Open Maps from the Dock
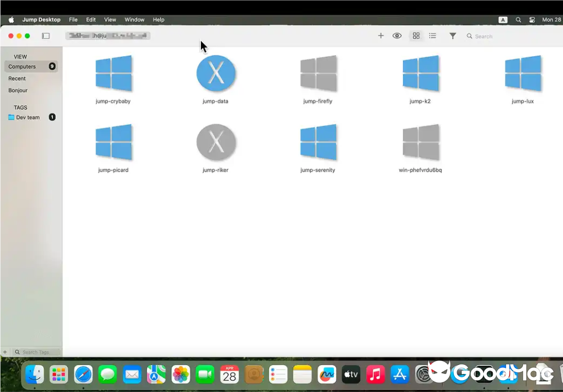The width and height of the screenshot is (563, 392). pos(157,375)
